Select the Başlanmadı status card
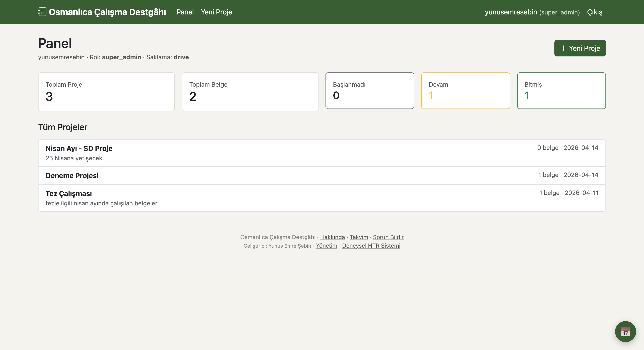The width and height of the screenshot is (644, 350). (370, 91)
